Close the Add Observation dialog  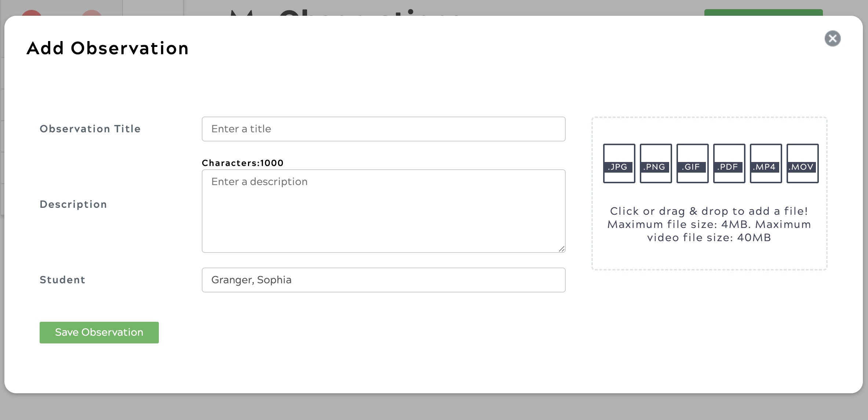832,38
